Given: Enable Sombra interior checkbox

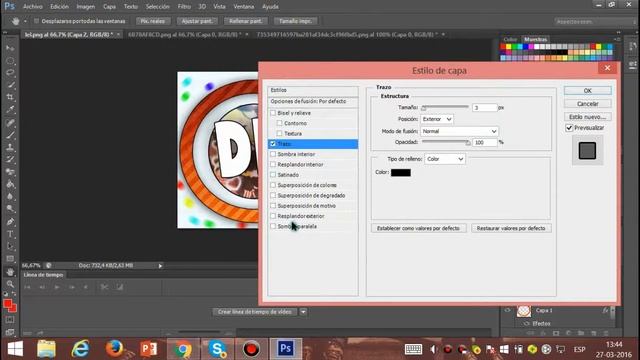Looking at the screenshot, I should pyautogui.click(x=273, y=154).
